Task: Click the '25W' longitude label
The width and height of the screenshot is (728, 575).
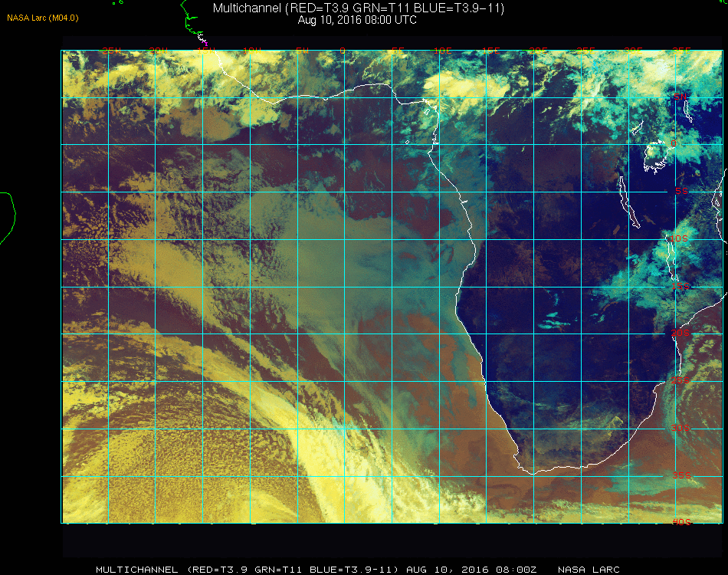Action: coord(111,51)
